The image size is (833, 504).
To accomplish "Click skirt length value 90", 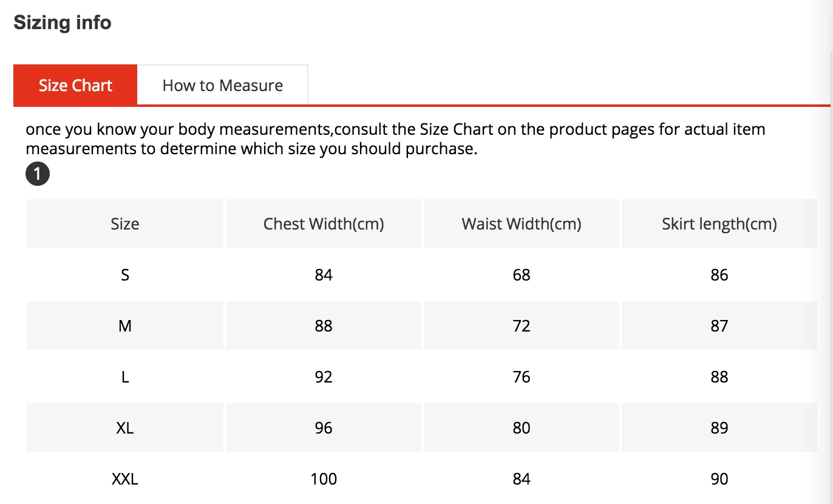I will [x=719, y=478].
